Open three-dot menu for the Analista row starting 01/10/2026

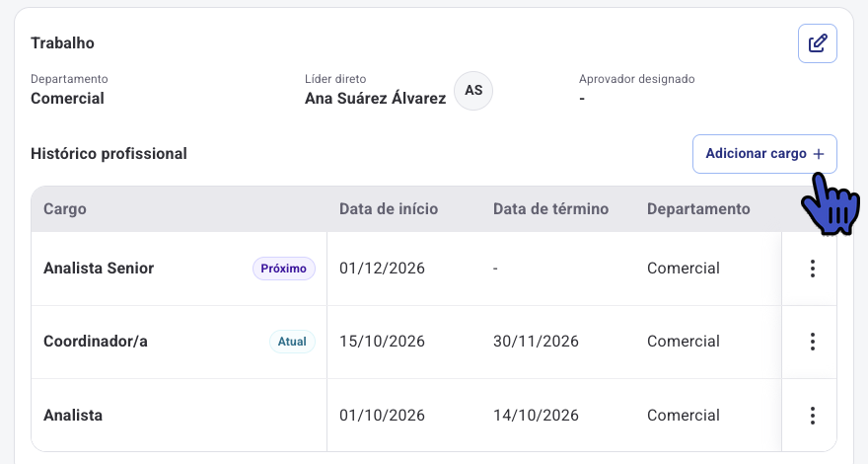pos(812,416)
